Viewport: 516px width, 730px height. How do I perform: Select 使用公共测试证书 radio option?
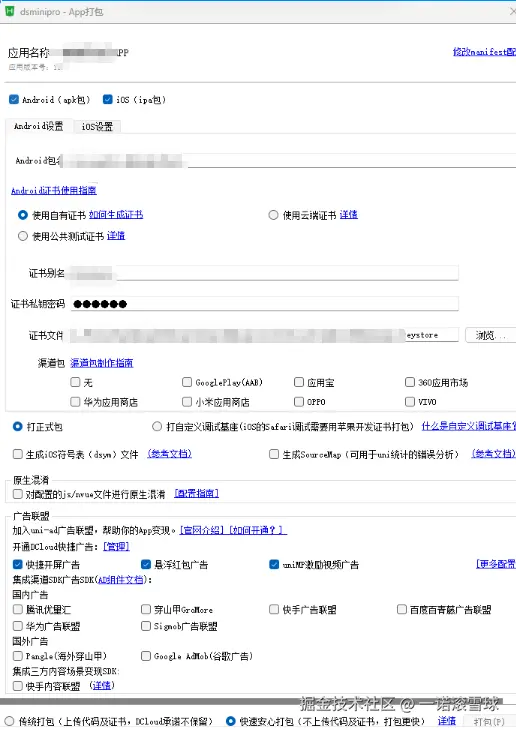(23, 236)
